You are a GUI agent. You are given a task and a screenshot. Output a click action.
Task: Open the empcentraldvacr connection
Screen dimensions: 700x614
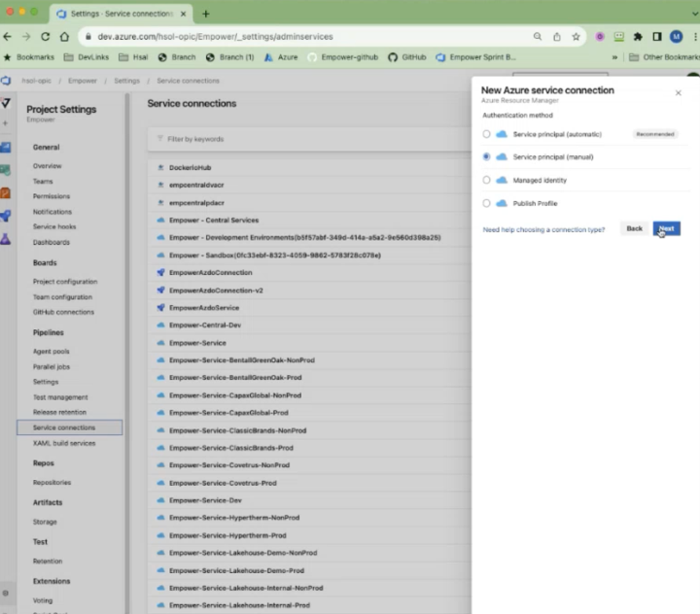196,185
